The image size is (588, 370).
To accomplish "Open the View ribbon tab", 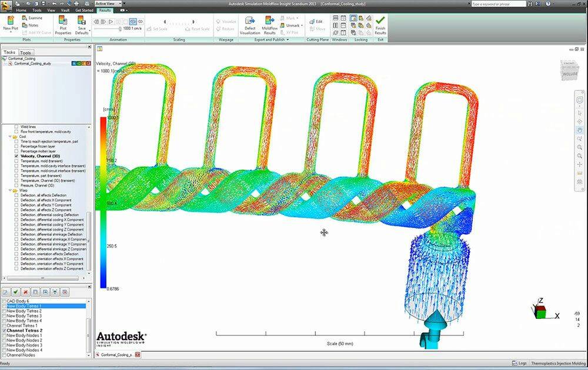I will [x=51, y=10].
